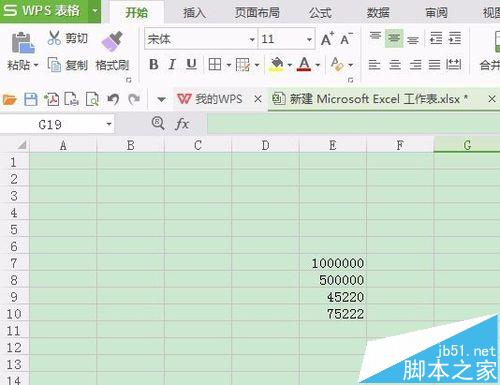Open the Paste options arrow
The image size is (500, 385).
coord(36,65)
